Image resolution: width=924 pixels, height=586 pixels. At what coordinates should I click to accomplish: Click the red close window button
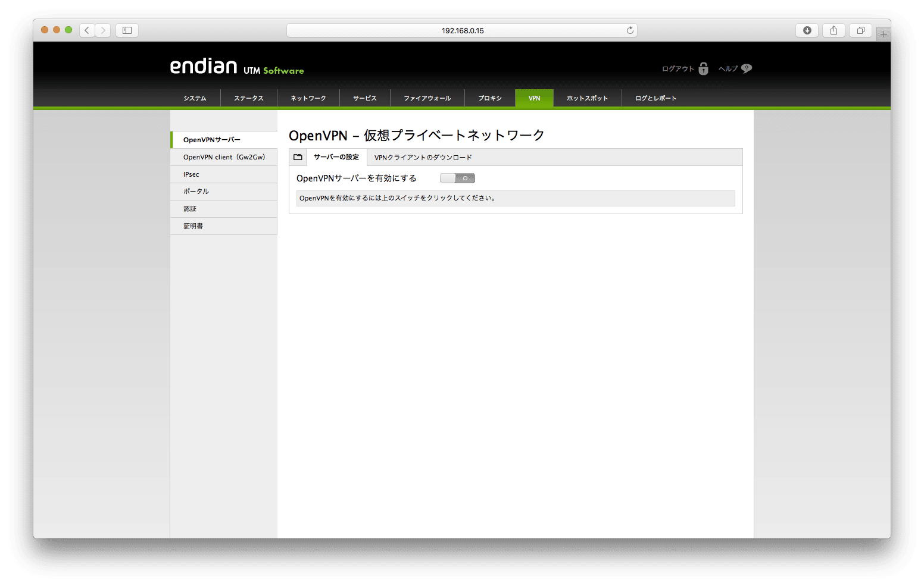[45, 30]
